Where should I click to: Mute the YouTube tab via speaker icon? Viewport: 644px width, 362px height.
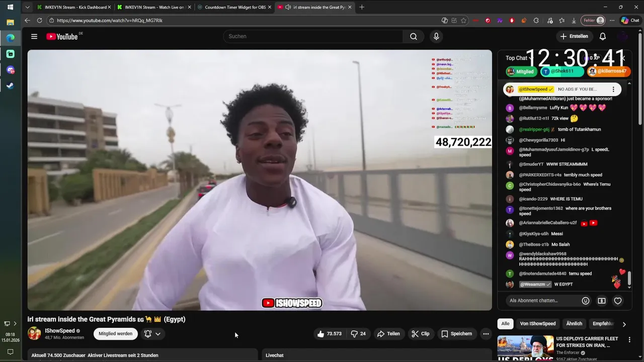pos(288,7)
